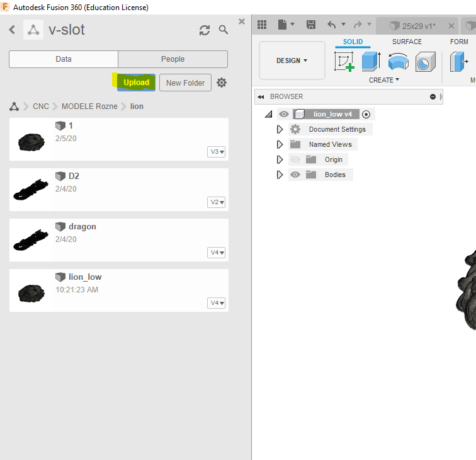Open the CREATE menu dropdown
The height and width of the screenshot is (460, 476).
383,80
